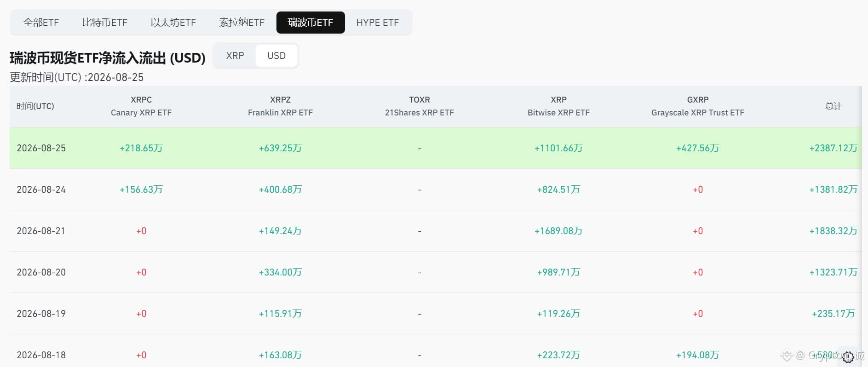Switch to the 比特币ETF tab

click(104, 23)
